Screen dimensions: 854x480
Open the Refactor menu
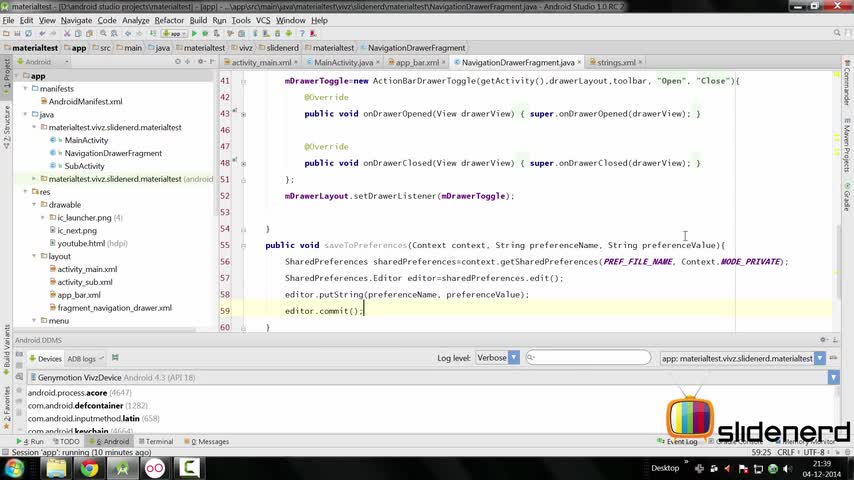tap(169, 20)
